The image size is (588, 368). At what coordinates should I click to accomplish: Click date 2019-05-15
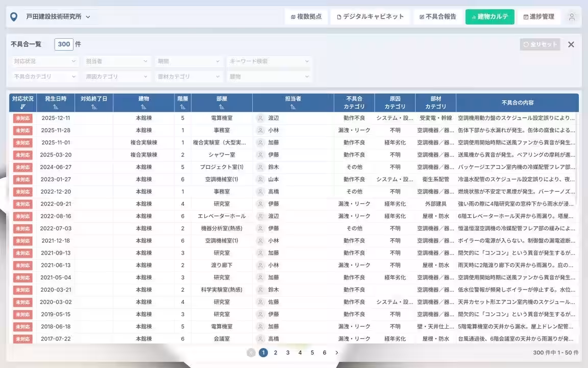click(x=56, y=314)
